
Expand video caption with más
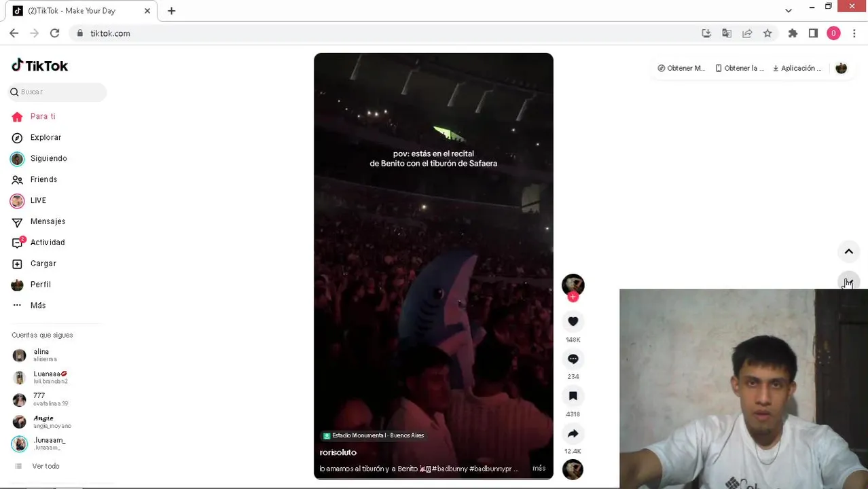(539, 468)
